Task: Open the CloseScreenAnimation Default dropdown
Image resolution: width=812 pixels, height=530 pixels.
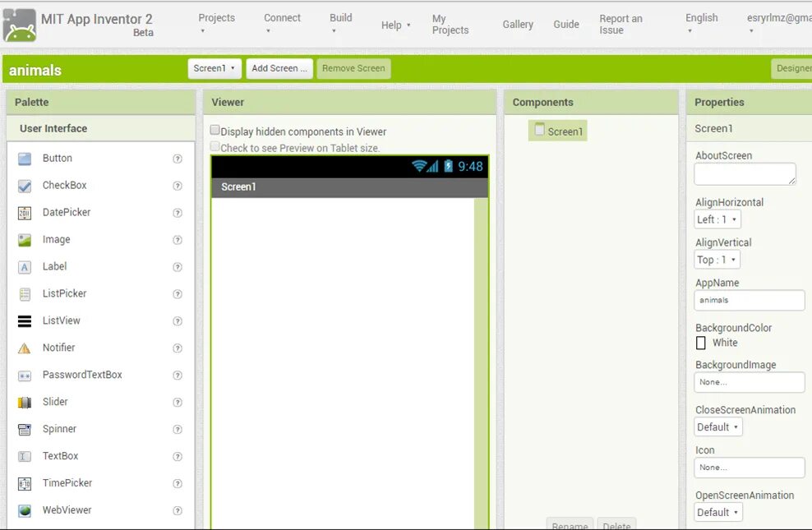Action: (x=718, y=427)
